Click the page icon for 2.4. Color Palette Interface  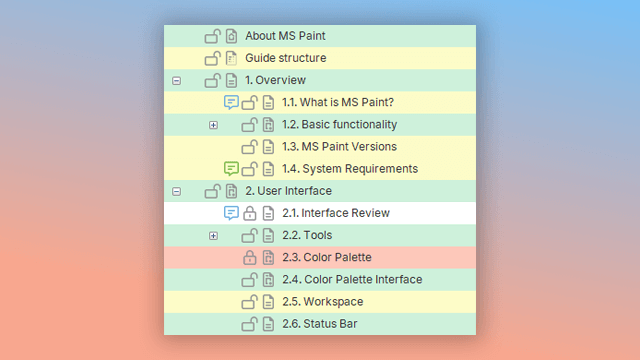click(268, 280)
